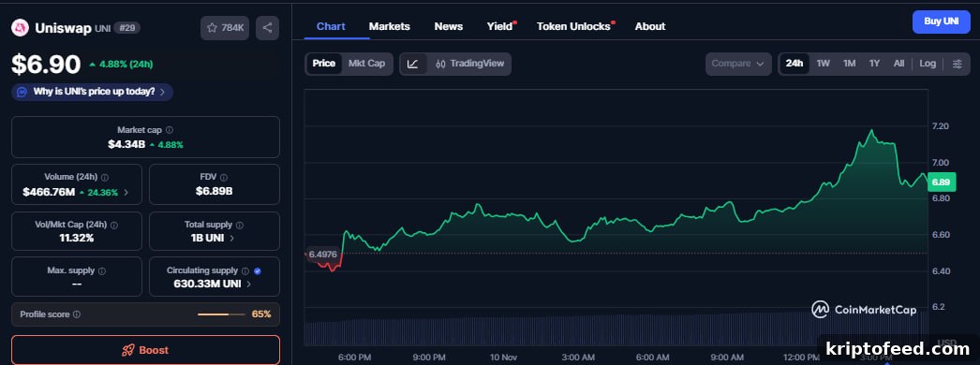The width and height of the screenshot is (980, 365).
Task: Add UNI to watchlist via star button
Action: click(x=225, y=28)
